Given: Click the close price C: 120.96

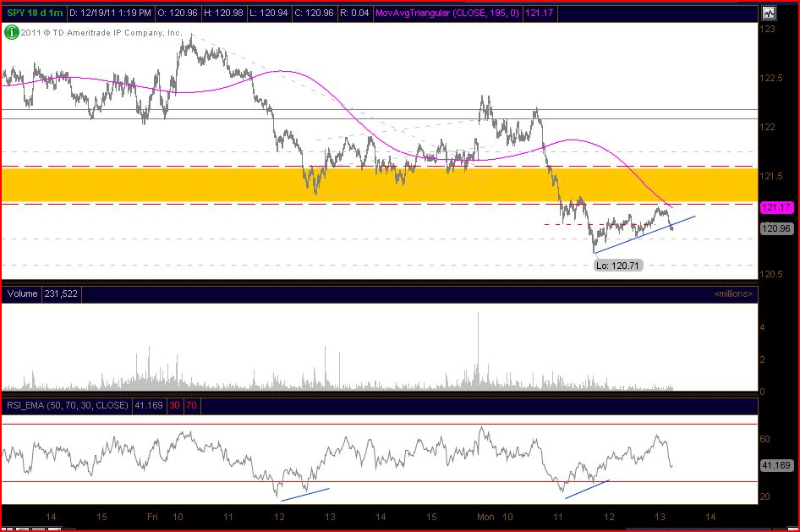Looking at the screenshot, I should coord(315,14).
